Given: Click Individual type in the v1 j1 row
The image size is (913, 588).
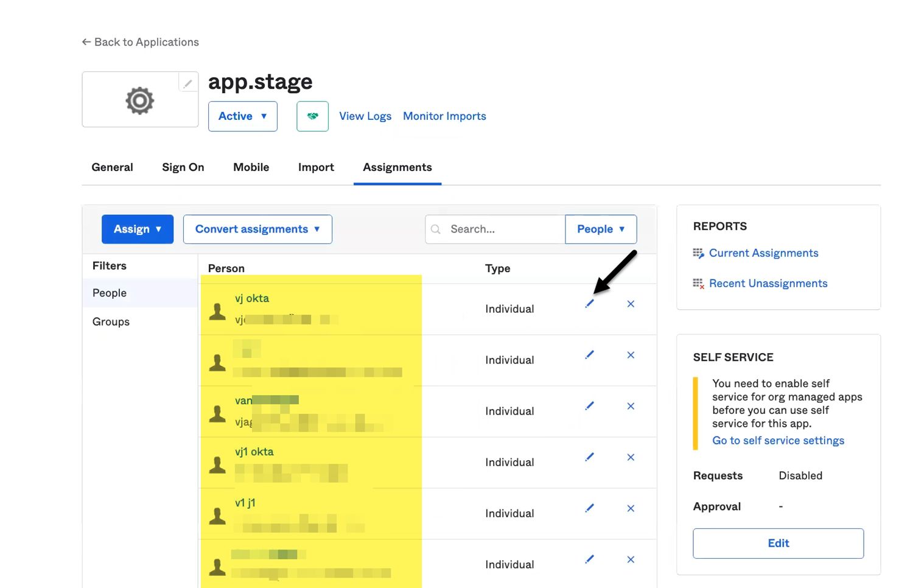Looking at the screenshot, I should 509,514.
